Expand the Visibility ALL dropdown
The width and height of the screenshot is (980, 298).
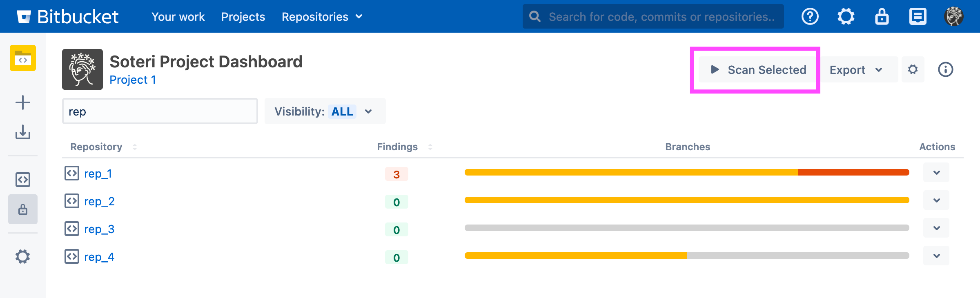click(325, 111)
